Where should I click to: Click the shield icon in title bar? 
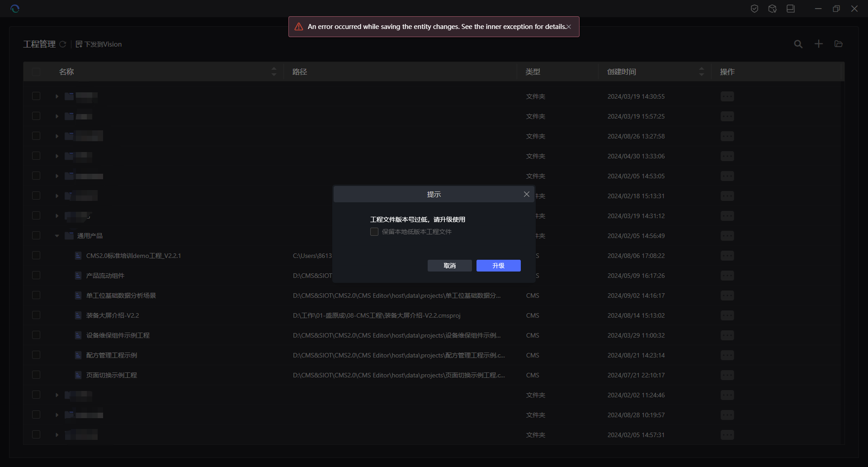754,9
